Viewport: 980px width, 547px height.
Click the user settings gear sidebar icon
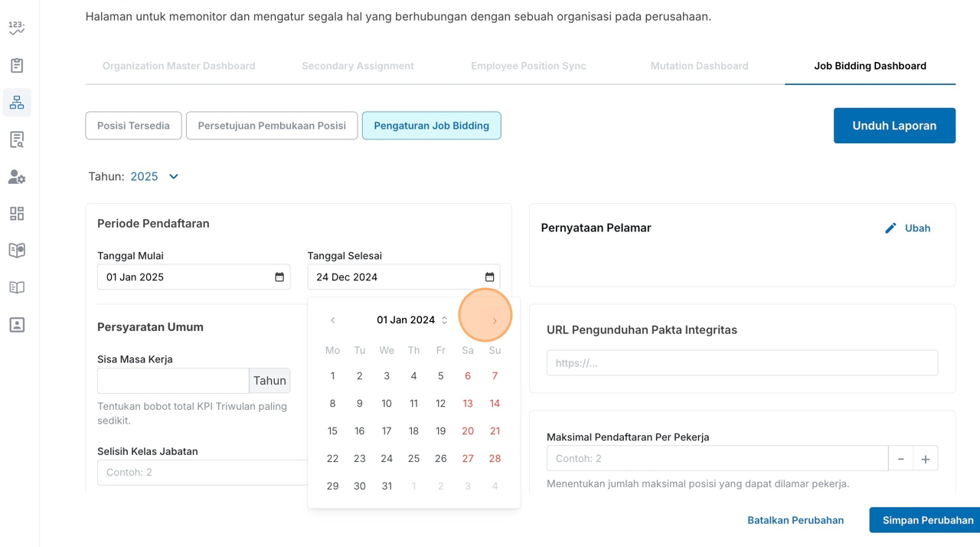click(17, 177)
